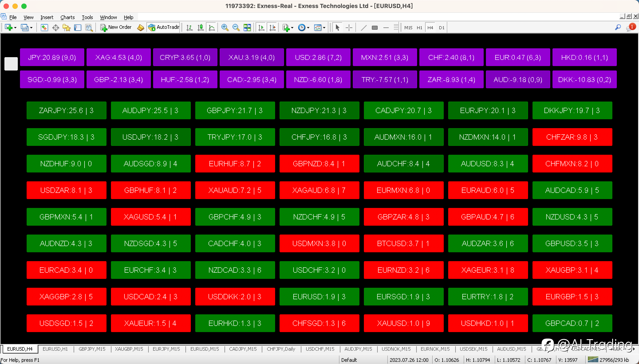Switch timeframe to H4
Viewport: 639px width, 364px height.
430,28
